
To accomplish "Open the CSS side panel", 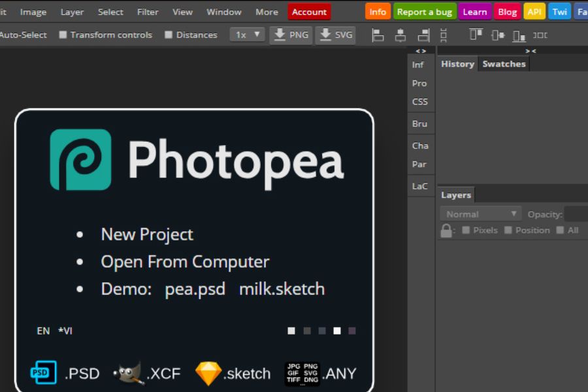I will [419, 102].
